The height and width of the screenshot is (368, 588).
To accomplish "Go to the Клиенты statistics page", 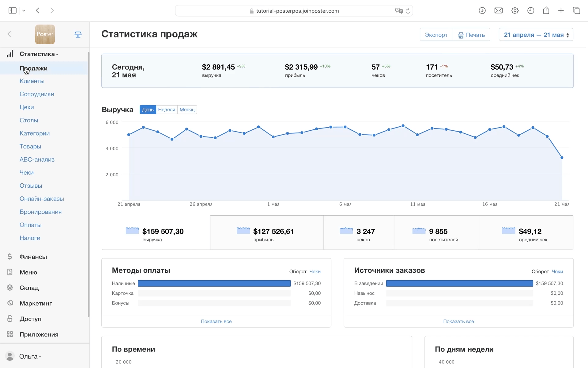I will (x=32, y=81).
